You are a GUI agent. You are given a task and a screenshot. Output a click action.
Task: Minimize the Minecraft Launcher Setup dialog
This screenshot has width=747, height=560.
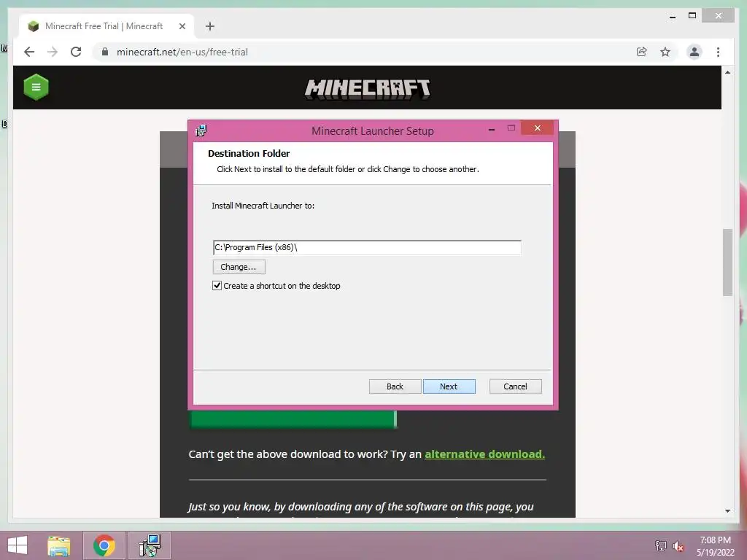pos(492,129)
